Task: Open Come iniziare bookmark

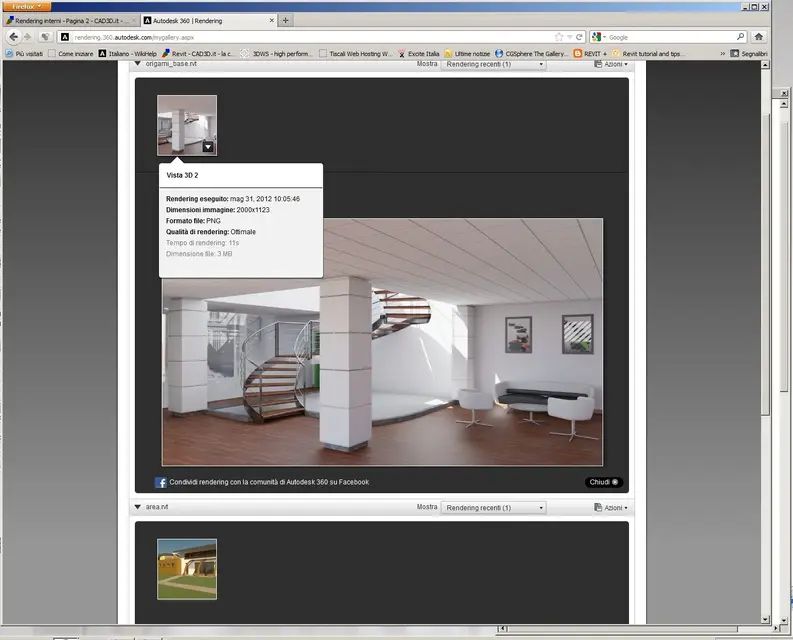Action: (x=71, y=54)
